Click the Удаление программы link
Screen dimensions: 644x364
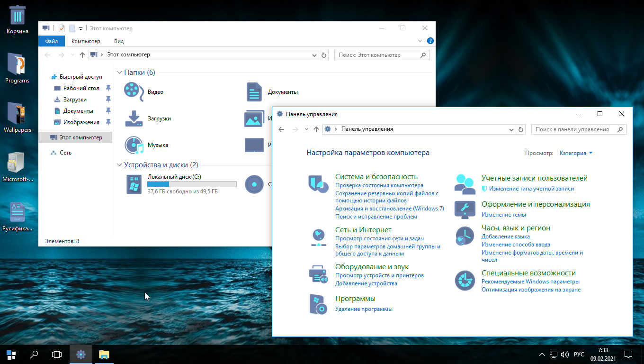[364, 309]
